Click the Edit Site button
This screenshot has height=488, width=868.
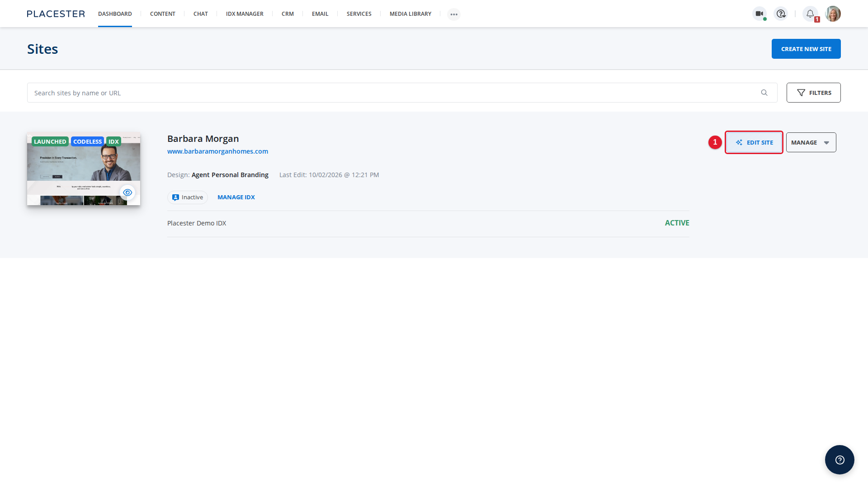[x=754, y=142]
